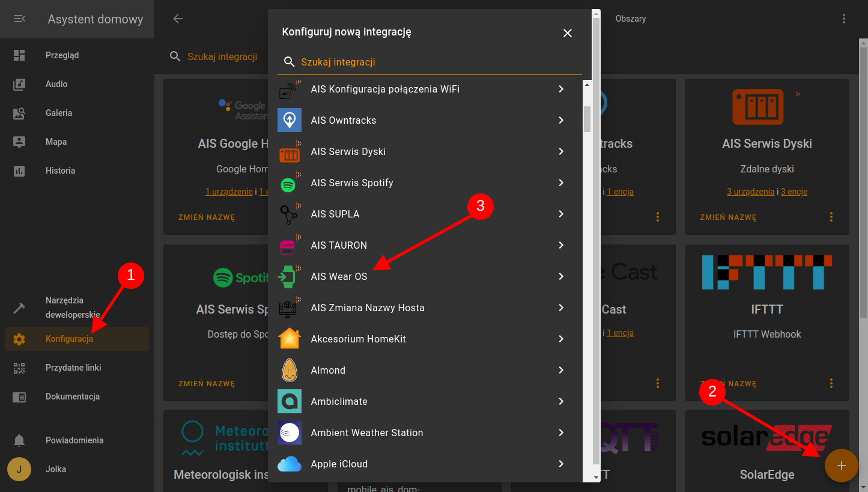Expand the AIS Wear OS chevron
868x492 pixels.
pos(561,276)
